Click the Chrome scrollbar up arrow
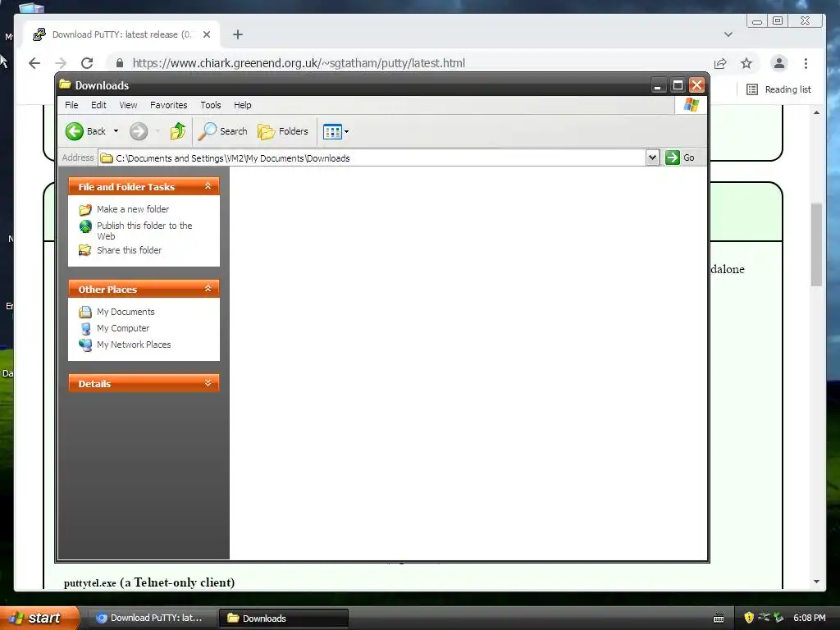Image resolution: width=840 pixels, height=630 pixels. pos(816,112)
